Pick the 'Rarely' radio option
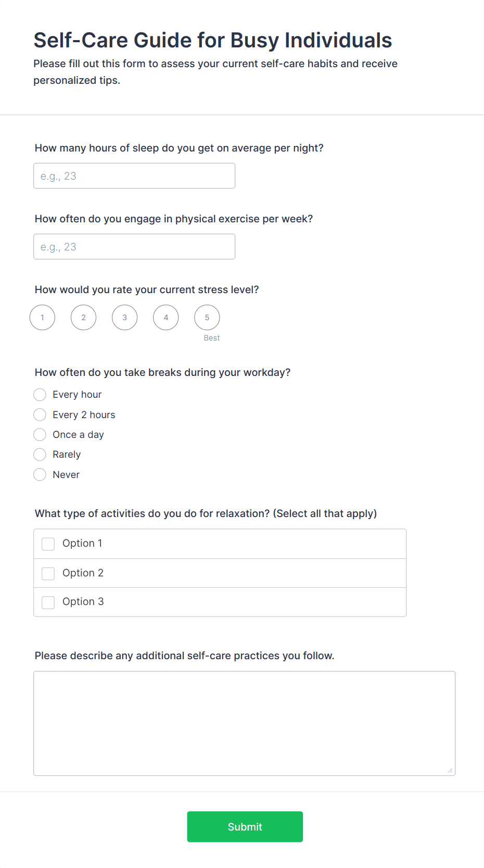The image size is (484, 868). (x=40, y=455)
